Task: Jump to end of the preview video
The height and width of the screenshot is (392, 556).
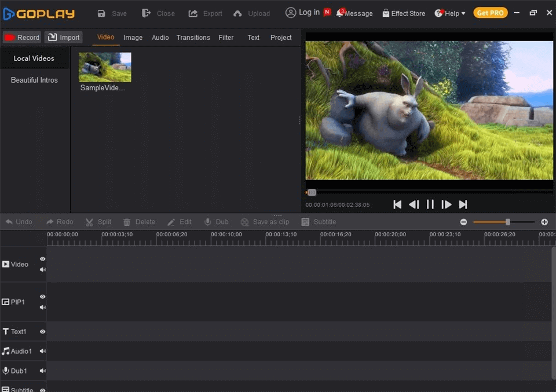Action: (x=463, y=204)
